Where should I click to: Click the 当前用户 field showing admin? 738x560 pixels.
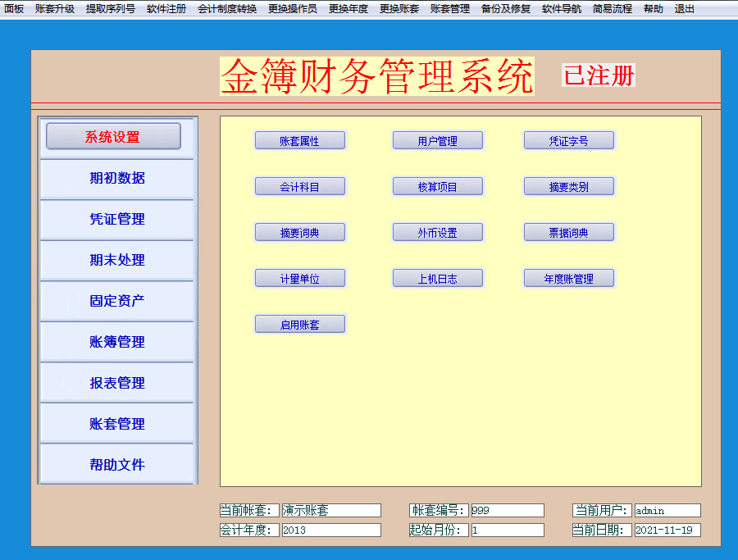point(667,510)
